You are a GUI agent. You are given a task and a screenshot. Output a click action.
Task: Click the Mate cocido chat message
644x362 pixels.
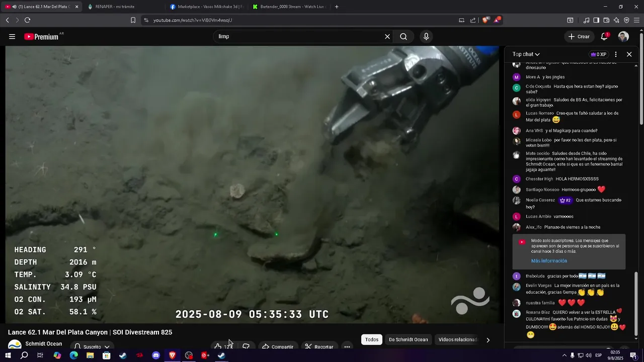(x=569, y=161)
